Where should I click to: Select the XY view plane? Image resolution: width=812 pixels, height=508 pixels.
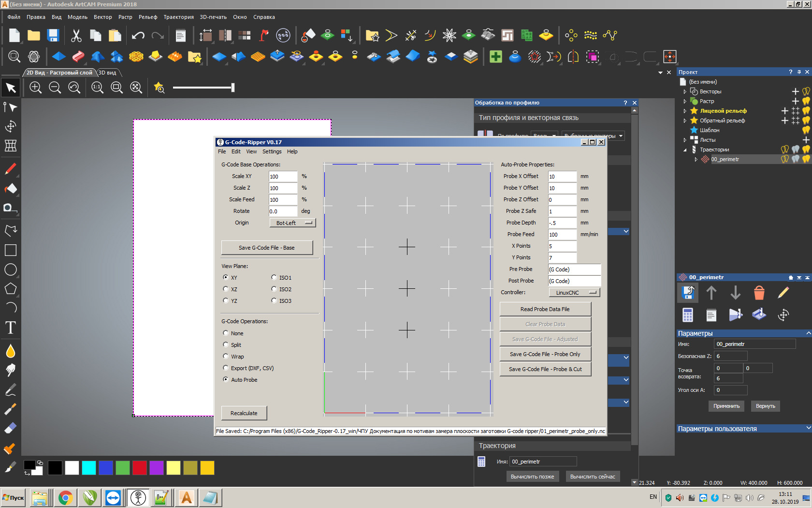226,277
